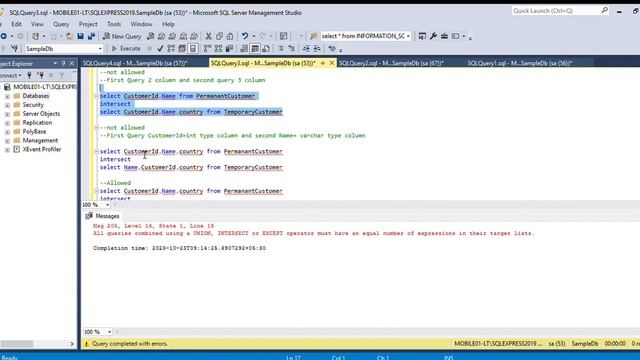Click the Object Explorer horizontal scrollbar right arrow
This screenshot has width=640, height=360.
pos(72,344)
